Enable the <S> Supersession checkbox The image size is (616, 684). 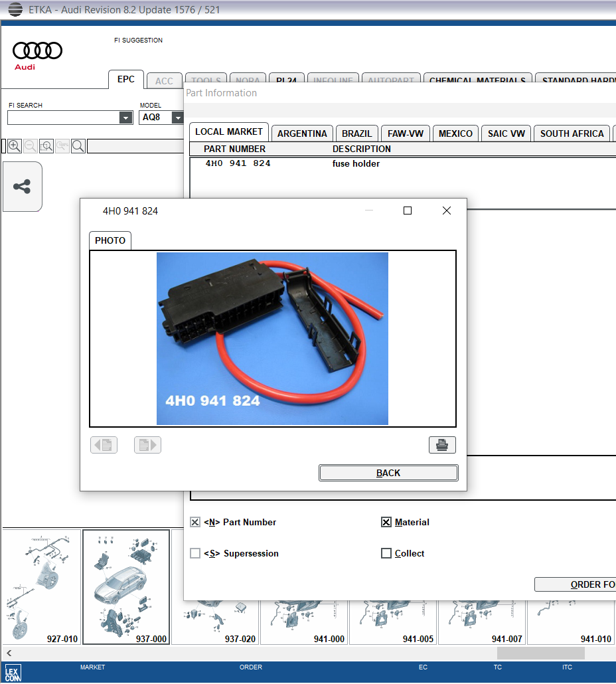(195, 553)
